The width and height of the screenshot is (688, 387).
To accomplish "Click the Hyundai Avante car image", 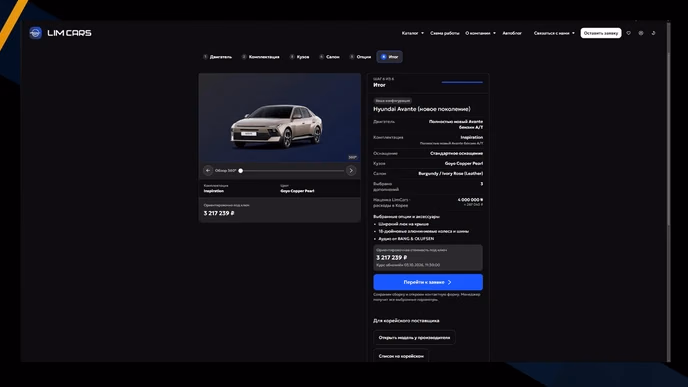I will point(277,126).
